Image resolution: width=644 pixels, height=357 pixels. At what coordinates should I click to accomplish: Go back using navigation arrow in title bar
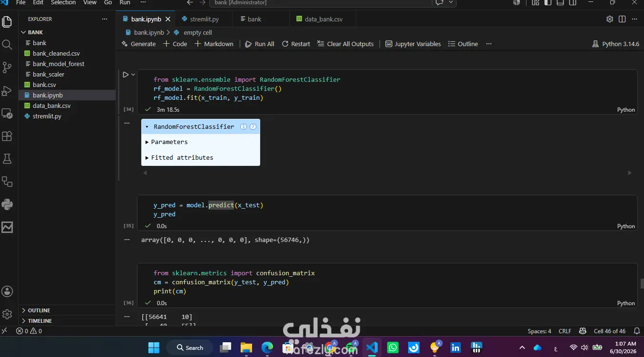pyautogui.click(x=190, y=2)
